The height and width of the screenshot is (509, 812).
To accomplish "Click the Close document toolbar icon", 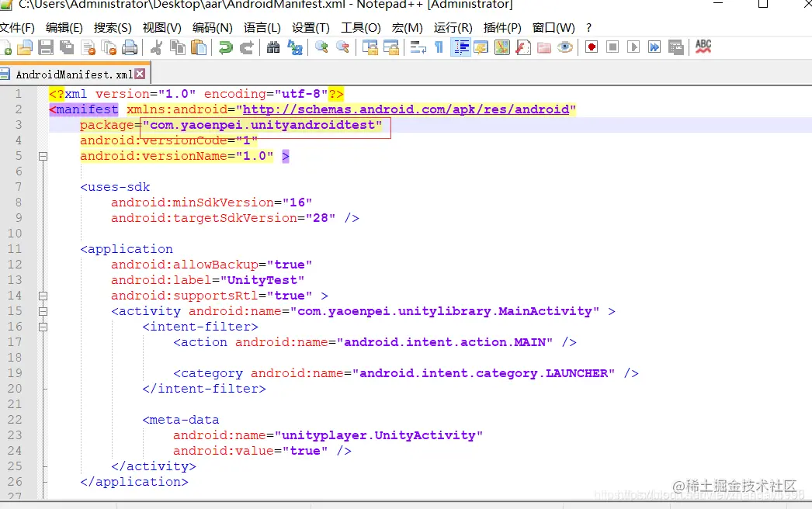I will pyautogui.click(x=88, y=47).
